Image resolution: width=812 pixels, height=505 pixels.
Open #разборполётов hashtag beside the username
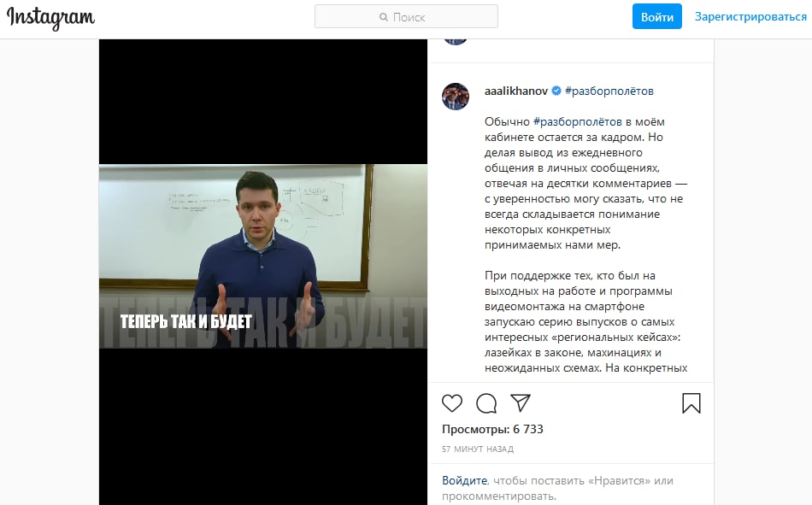(x=609, y=91)
